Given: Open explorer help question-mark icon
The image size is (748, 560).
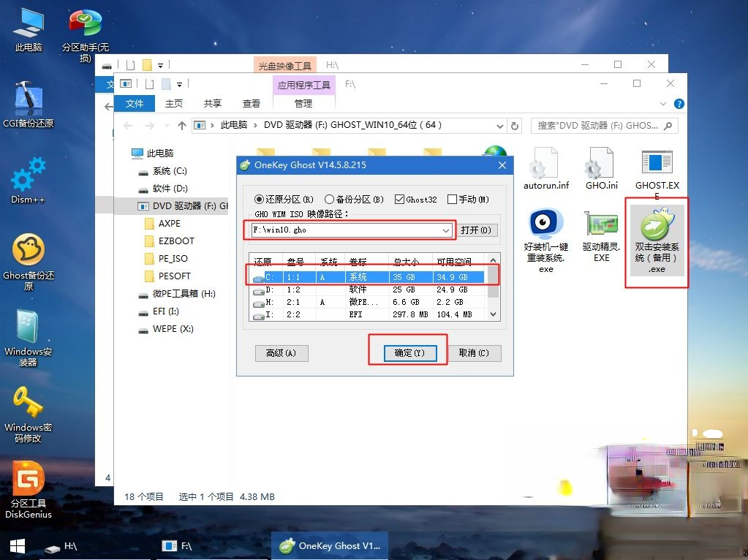Looking at the screenshot, I should [x=679, y=104].
